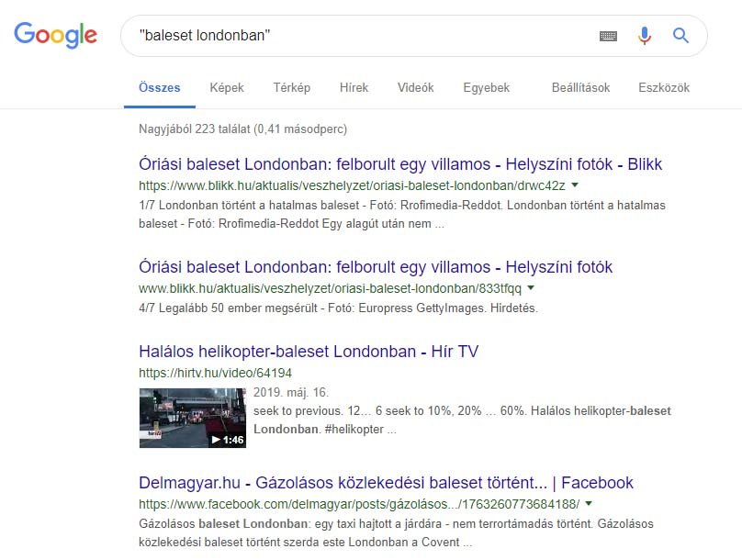Viewport: 742px width, 560px height.
Task: Select the Összes tab
Action: pos(159,87)
